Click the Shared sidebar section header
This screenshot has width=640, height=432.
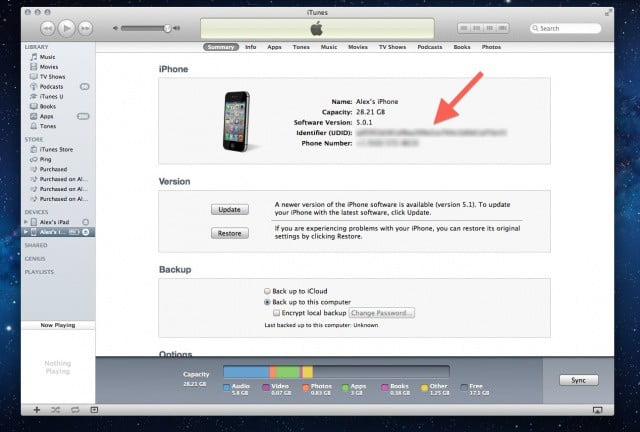36,245
